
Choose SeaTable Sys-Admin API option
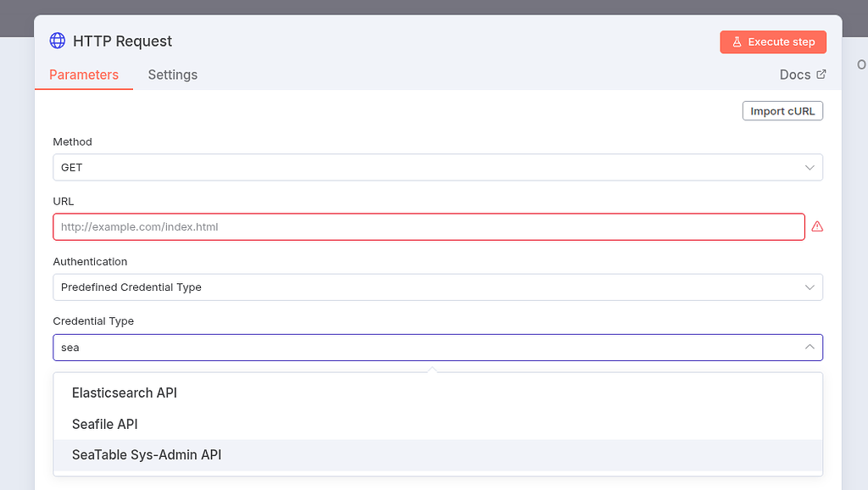146,454
